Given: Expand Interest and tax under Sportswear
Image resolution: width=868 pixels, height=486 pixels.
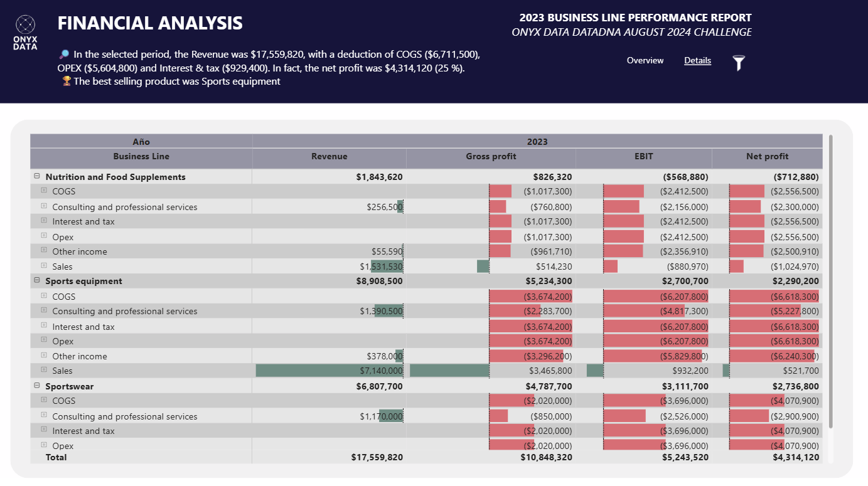Looking at the screenshot, I should 44,430.
